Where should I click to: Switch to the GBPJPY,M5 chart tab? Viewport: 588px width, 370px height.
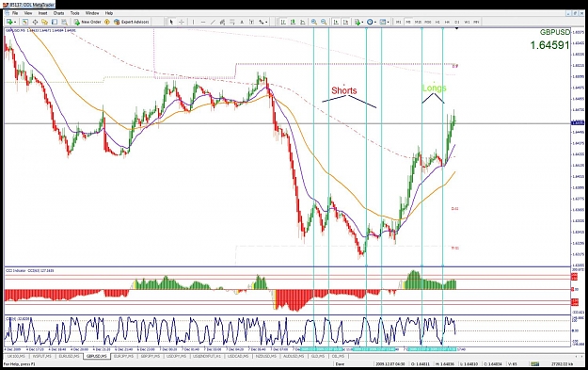(x=150, y=356)
